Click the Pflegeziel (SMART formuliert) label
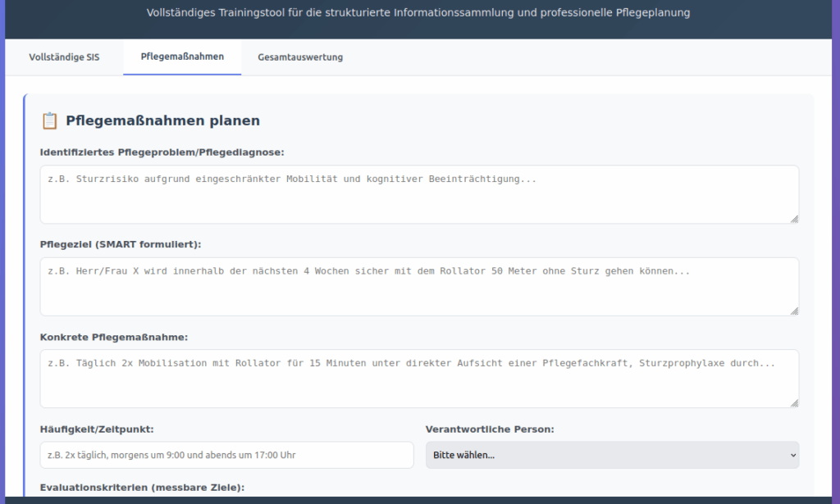This screenshot has width=840, height=504. point(120,244)
